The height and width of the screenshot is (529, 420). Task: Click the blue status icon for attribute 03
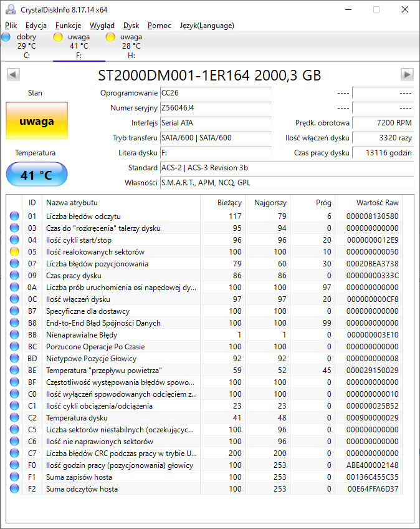click(x=14, y=228)
